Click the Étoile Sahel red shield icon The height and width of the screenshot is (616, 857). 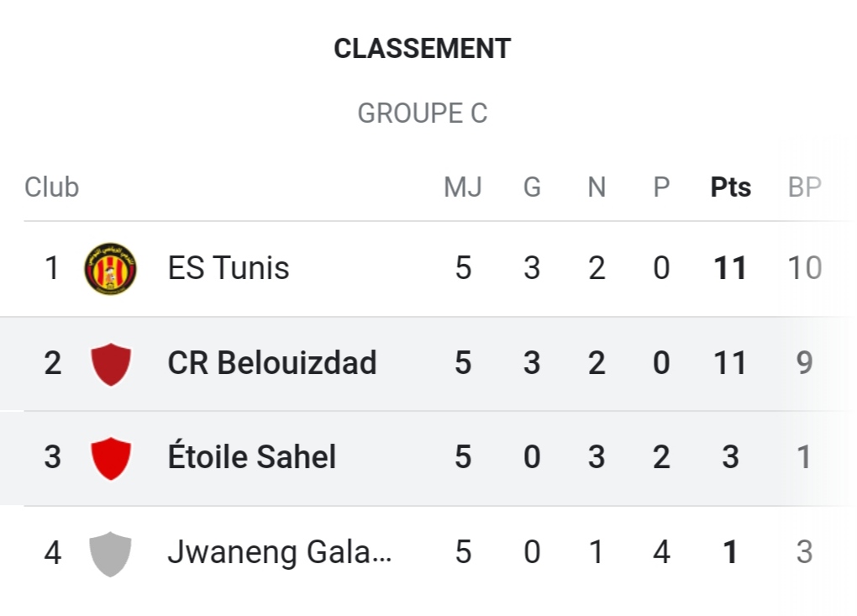pyautogui.click(x=110, y=458)
